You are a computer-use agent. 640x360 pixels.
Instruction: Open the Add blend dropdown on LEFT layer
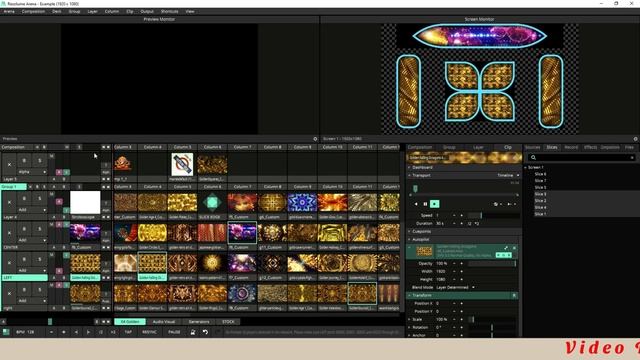click(x=32, y=270)
